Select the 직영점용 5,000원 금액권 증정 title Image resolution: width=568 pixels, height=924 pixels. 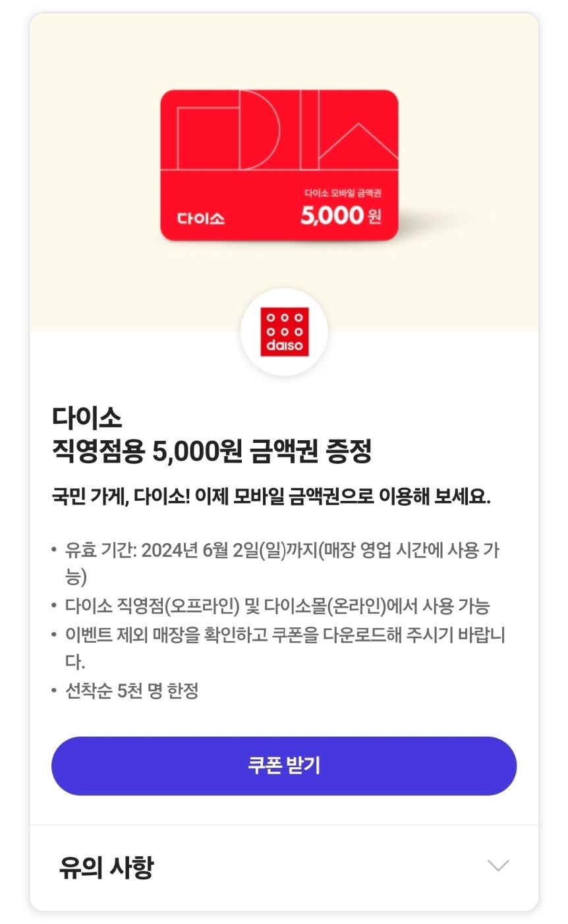(212, 451)
